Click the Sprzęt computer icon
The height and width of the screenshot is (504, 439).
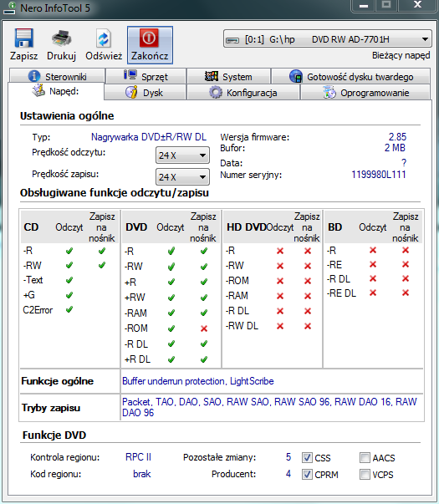coord(130,75)
